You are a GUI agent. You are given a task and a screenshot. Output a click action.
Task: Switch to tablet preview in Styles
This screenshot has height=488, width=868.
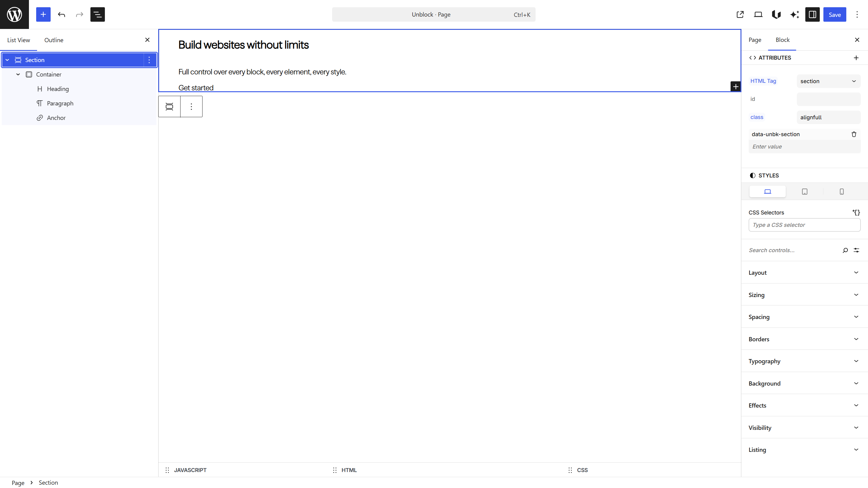pyautogui.click(x=805, y=191)
